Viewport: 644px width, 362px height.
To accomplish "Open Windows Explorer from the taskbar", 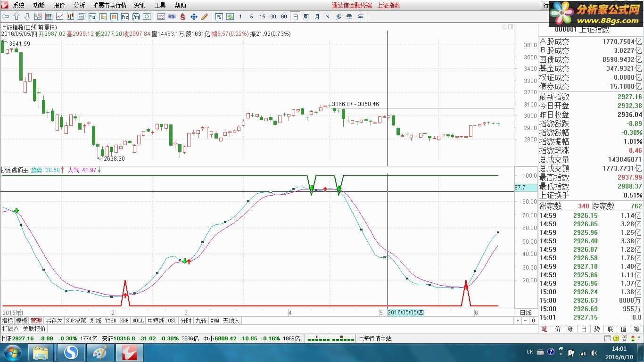I will [41, 353].
